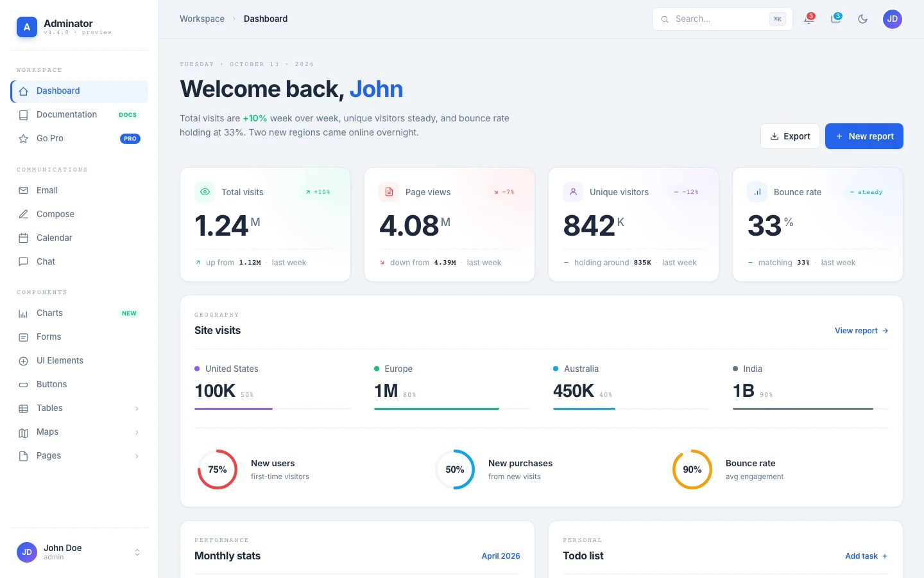Click the United States visits progress bar

273,408
